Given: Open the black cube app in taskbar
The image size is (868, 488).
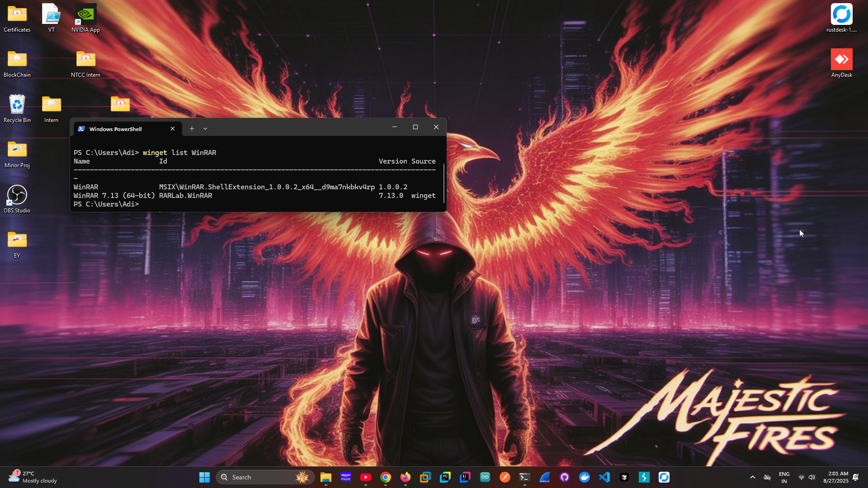Looking at the screenshot, I should [624, 477].
